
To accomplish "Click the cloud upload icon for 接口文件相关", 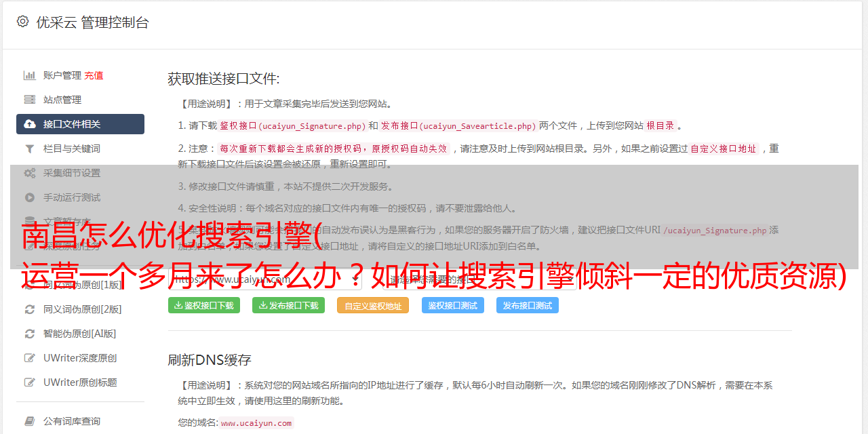I will [x=30, y=124].
